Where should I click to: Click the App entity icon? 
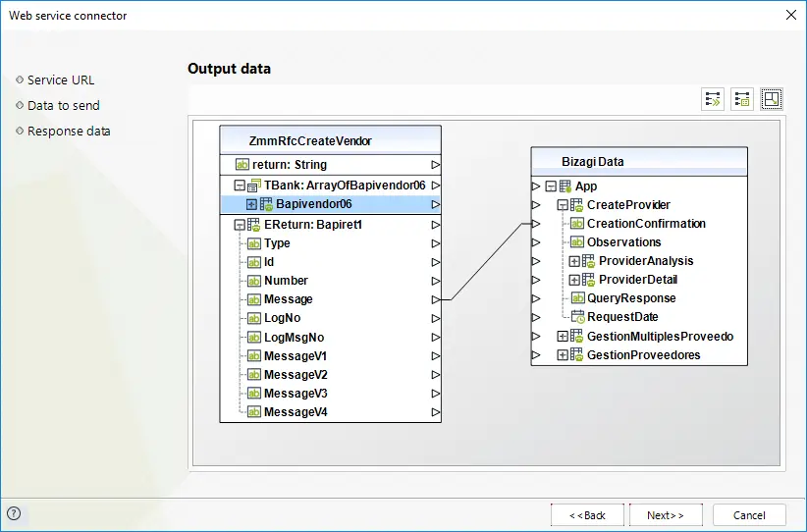coord(565,186)
